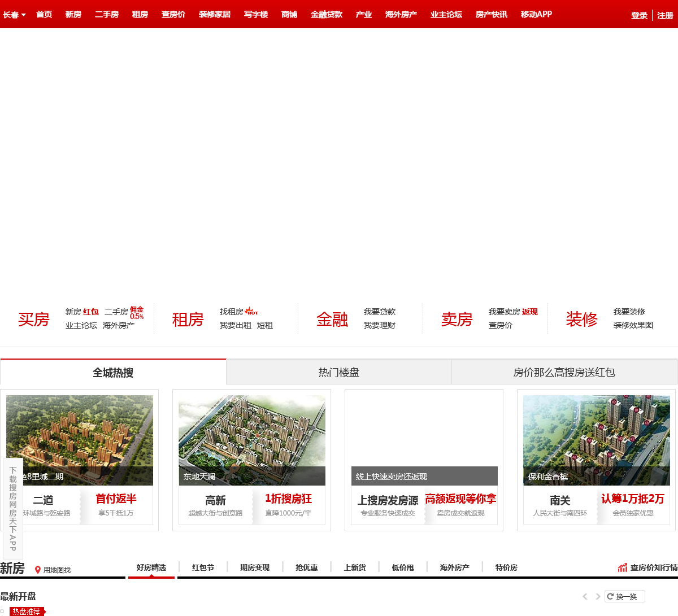The height and width of the screenshot is (616, 678).
Task: Open 业主论坛 in the top navigation bar
Action: [x=446, y=15]
